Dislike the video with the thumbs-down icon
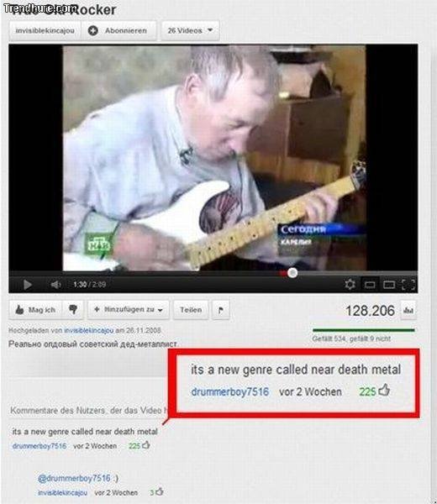Viewport: 437px width, 504px height. (x=73, y=310)
